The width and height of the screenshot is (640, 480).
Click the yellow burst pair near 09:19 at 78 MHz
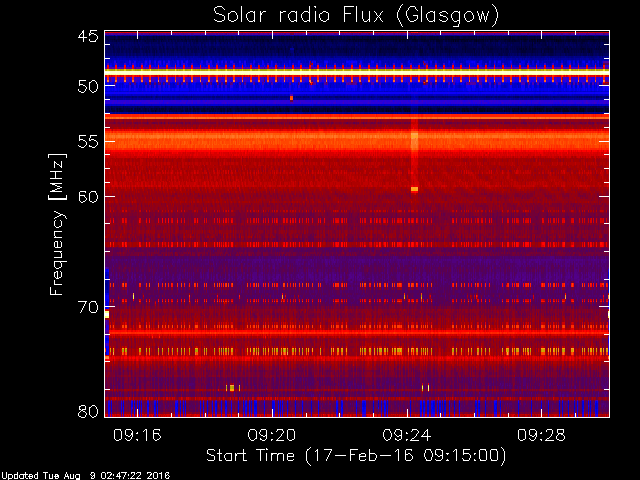point(233,388)
